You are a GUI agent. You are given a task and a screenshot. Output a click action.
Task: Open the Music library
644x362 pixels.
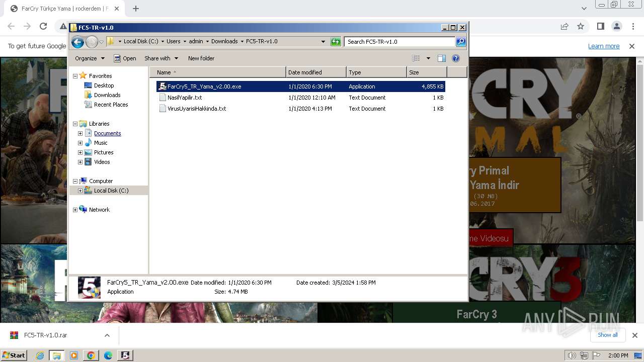[101, 143]
